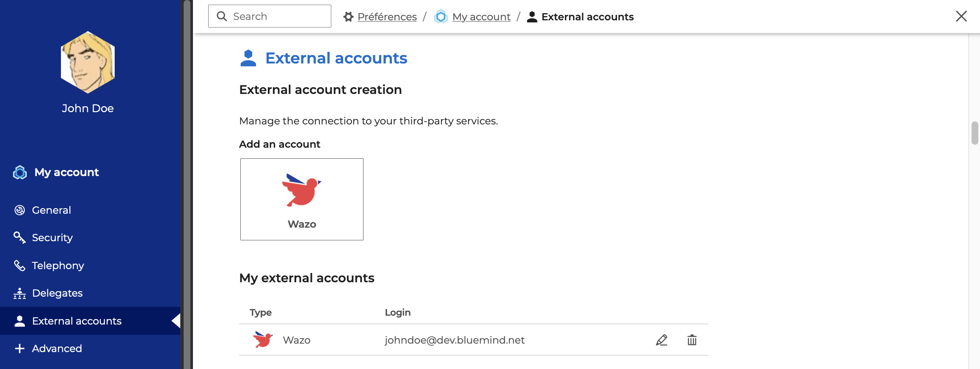Select External accounts in sidebar menu

pos(90,321)
